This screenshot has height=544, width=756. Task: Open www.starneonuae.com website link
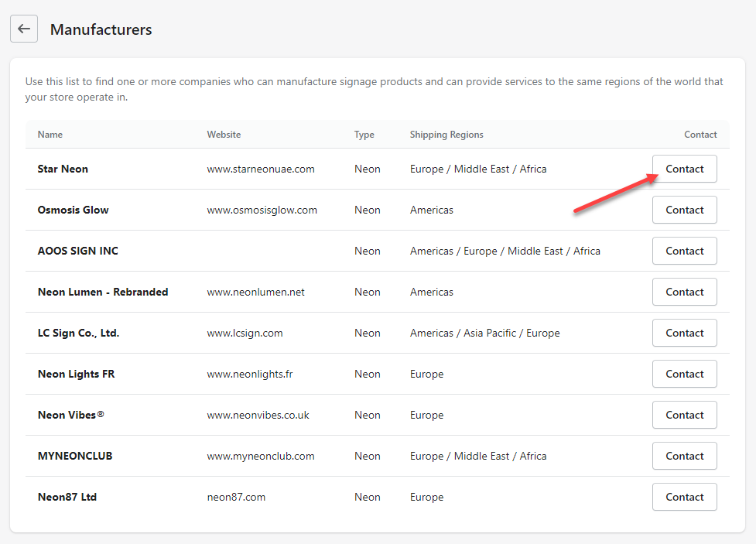coord(260,169)
